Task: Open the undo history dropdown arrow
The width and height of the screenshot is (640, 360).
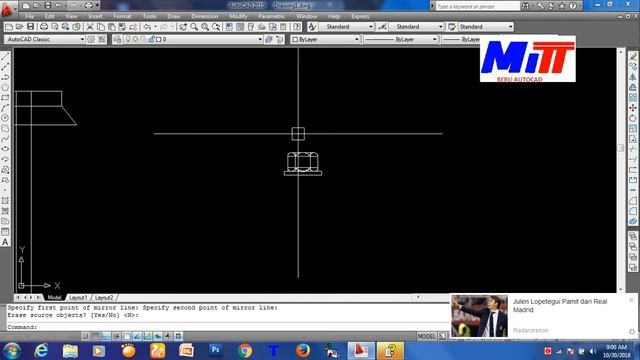Action: click(155, 27)
